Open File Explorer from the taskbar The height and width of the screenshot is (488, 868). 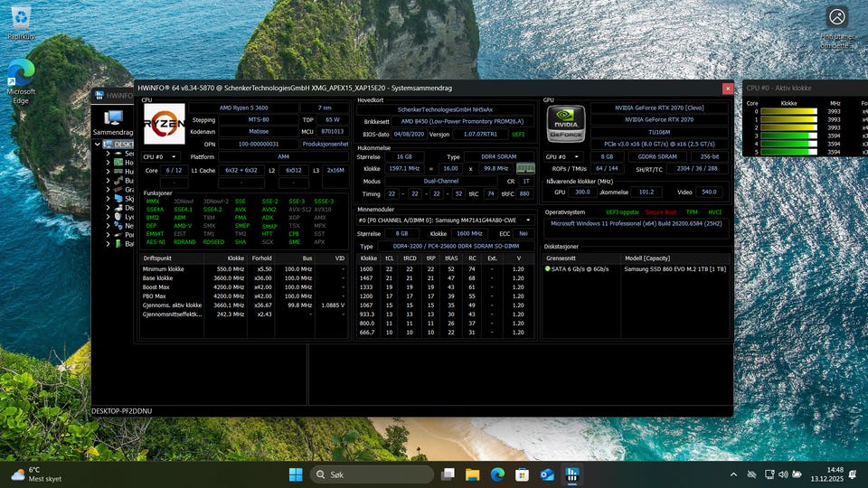(x=472, y=474)
